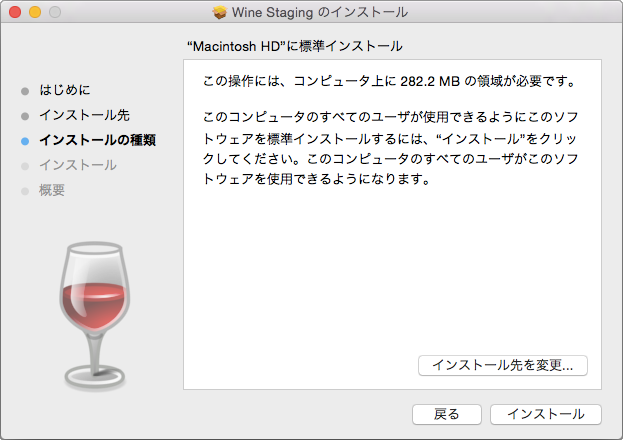Click the インストール button to start installation
The width and height of the screenshot is (623, 440).
tap(546, 415)
